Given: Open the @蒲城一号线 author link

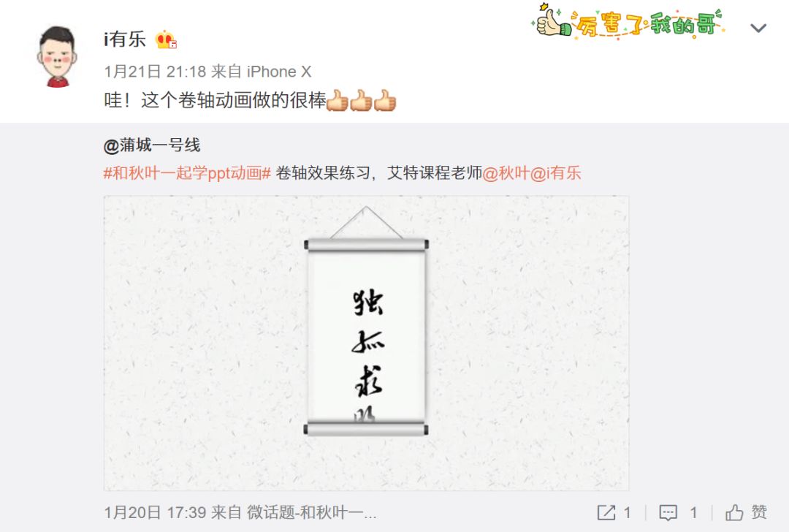Looking at the screenshot, I should coord(152,145).
